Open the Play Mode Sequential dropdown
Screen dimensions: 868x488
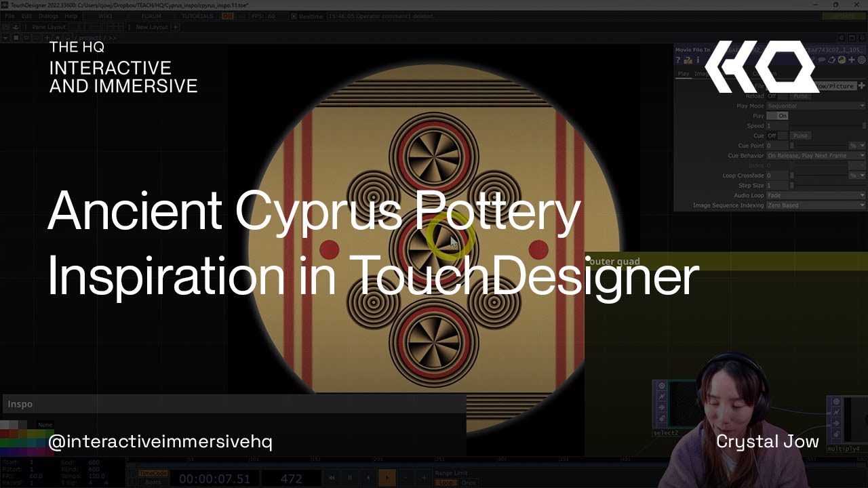816,106
